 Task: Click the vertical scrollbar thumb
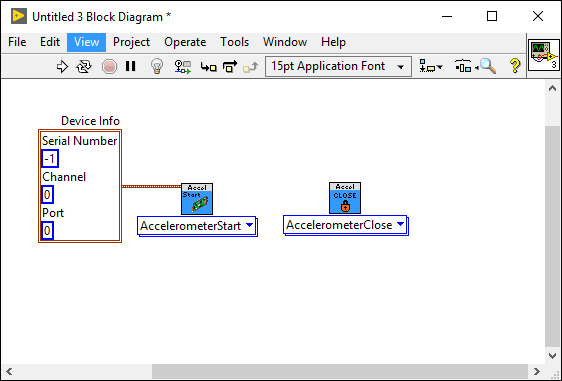(x=552, y=236)
